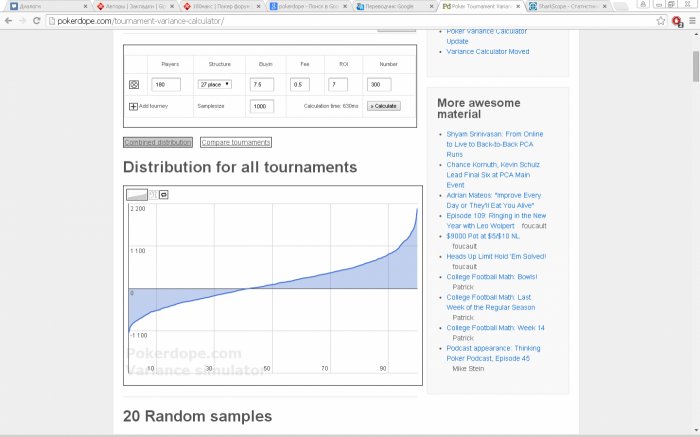Select the middle chart type icon
The height and width of the screenshot is (437, 700).
click(153, 195)
